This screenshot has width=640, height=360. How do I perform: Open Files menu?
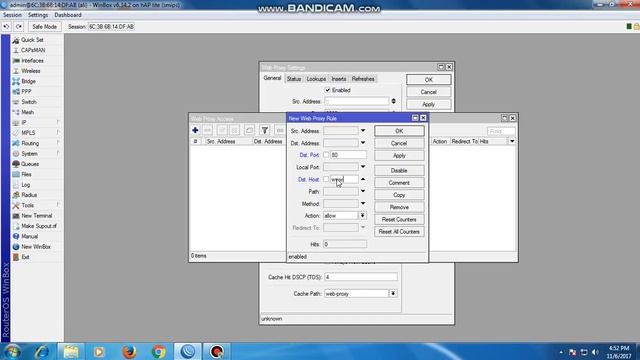[x=26, y=174]
